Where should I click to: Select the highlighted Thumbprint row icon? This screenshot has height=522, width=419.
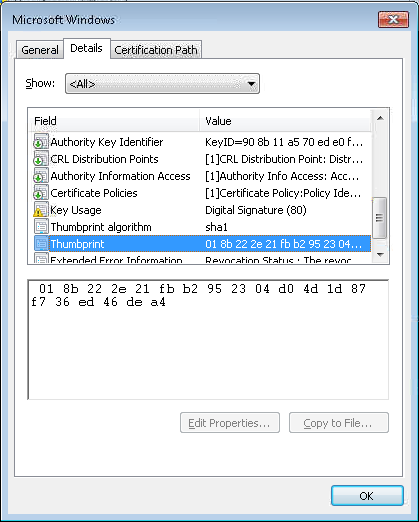click(41, 244)
